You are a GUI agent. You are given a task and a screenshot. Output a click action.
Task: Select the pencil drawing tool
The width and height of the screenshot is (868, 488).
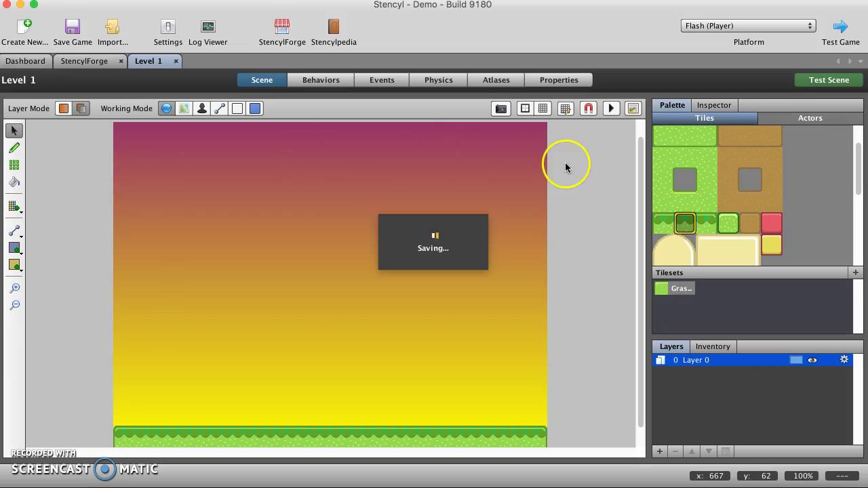pyautogui.click(x=14, y=148)
